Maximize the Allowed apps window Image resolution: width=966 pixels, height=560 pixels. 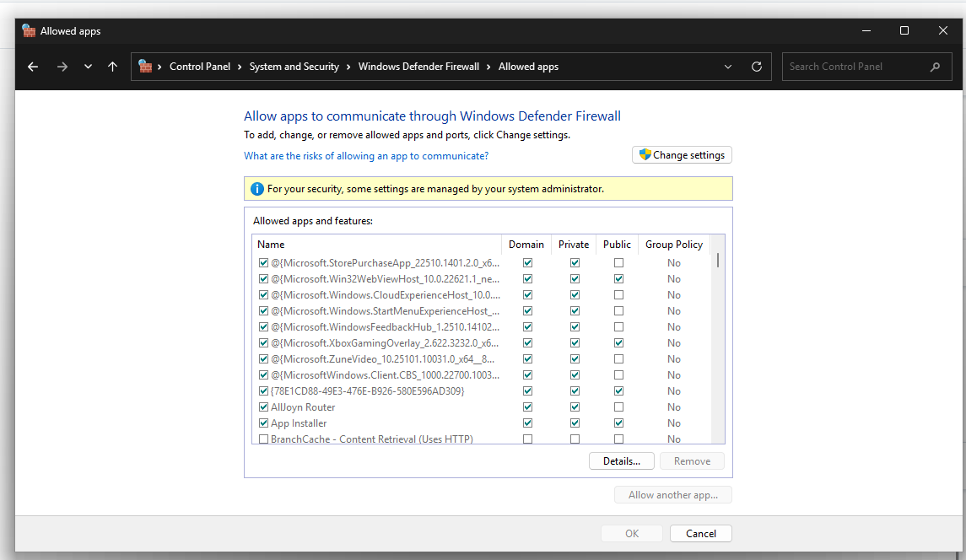click(904, 31)
